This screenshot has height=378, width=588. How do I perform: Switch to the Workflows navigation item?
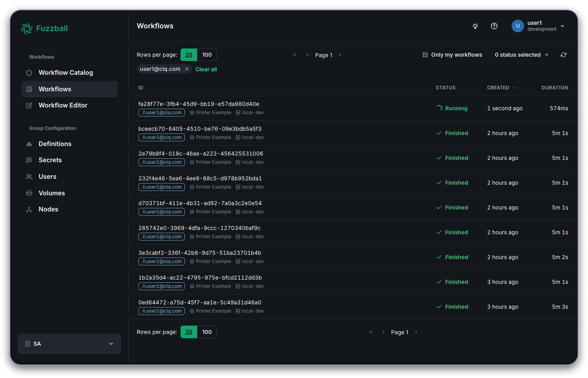click(x=55, y=89)
